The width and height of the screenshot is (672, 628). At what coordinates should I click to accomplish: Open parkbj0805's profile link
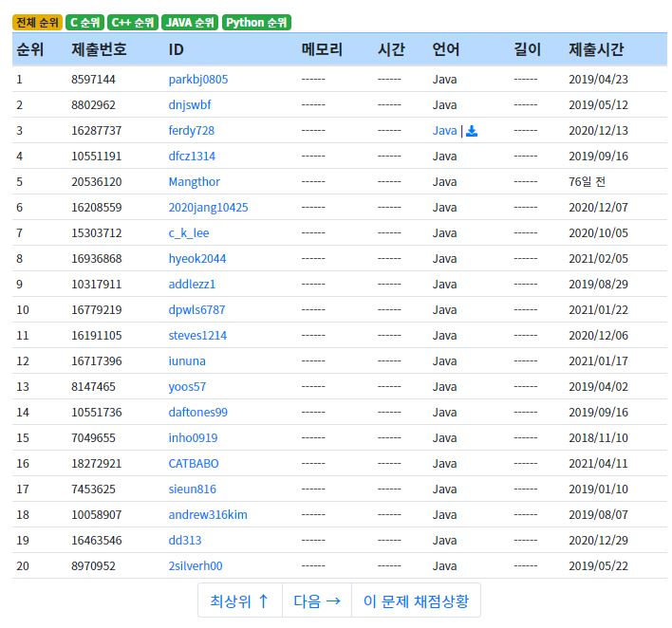click(198, 80)
